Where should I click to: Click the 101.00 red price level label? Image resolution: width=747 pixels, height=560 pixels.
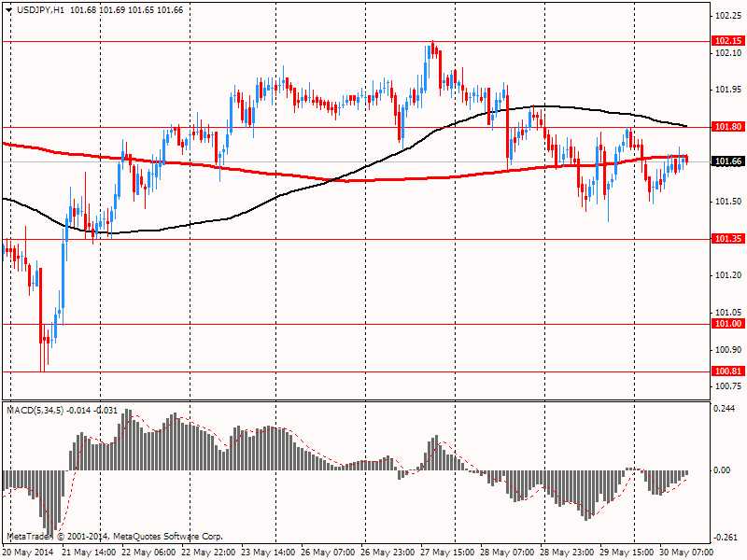[x=728, y=324]
